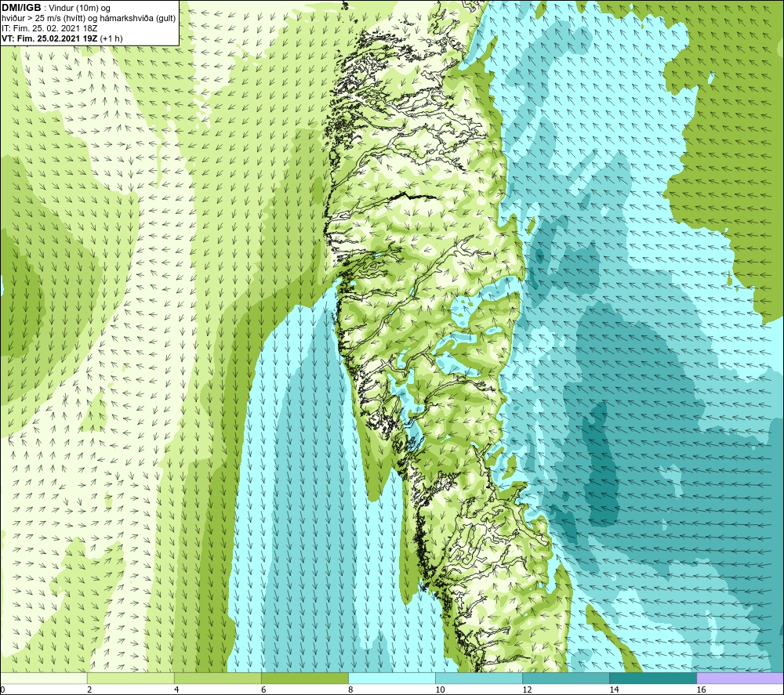The image size is (784, 695).
Task: Choose the 12–14 m/s teal legend swatch
Action: 566,679
